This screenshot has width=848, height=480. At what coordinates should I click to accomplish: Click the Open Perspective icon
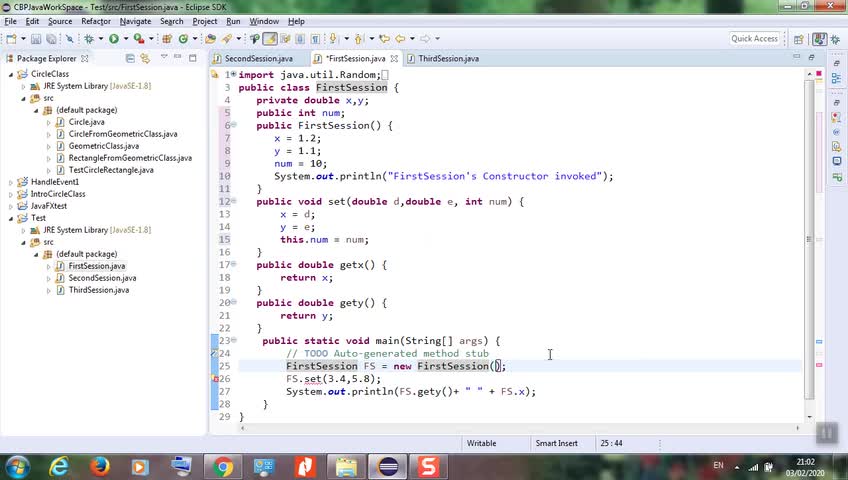pyautogui.click(x=798, y=39)
